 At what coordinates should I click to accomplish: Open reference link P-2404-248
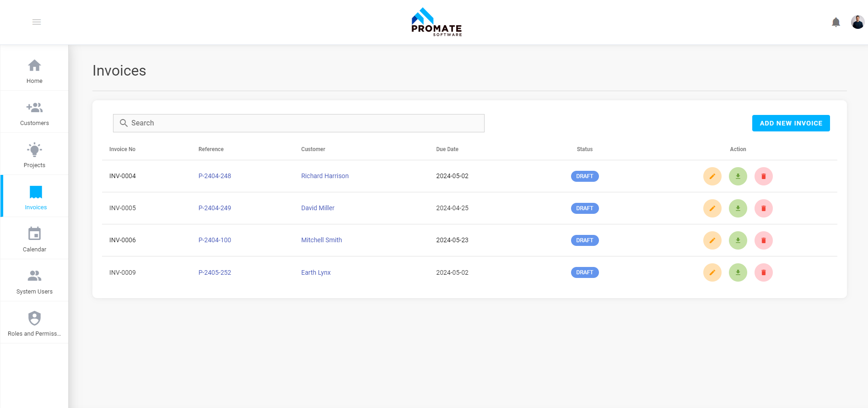click(x=215, y=176)
